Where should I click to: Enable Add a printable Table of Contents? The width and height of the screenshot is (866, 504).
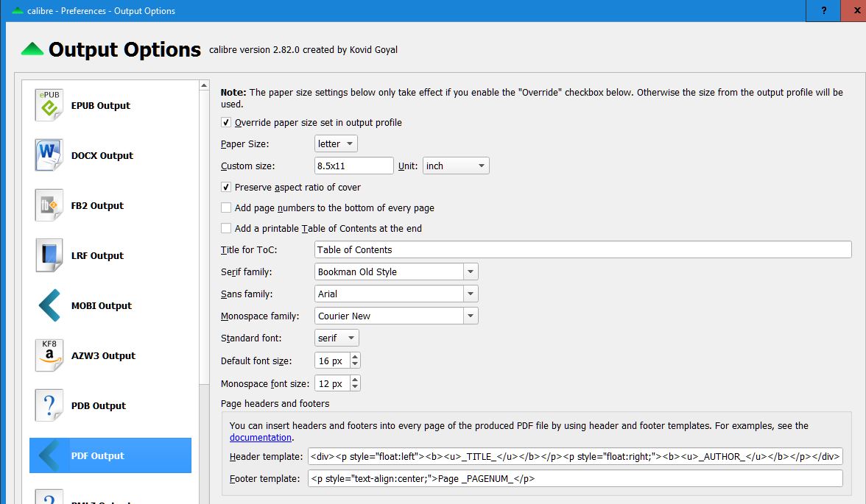(226, 228)
